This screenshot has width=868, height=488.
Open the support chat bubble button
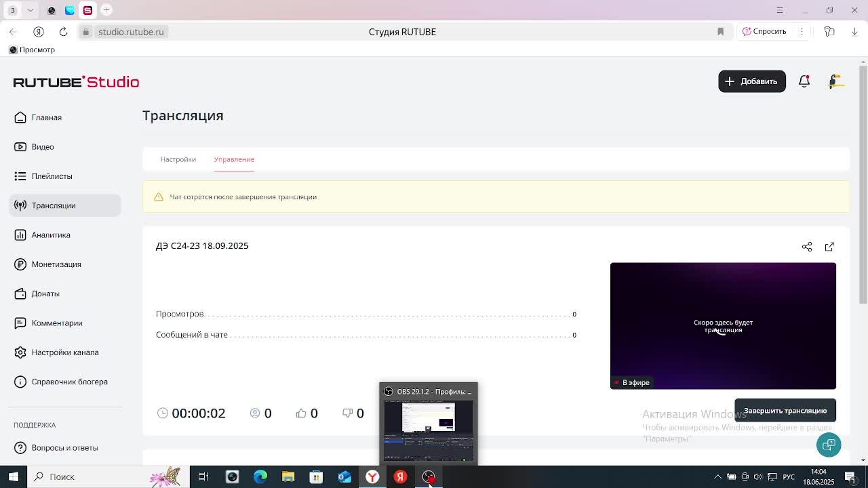[x=829, y=445]
